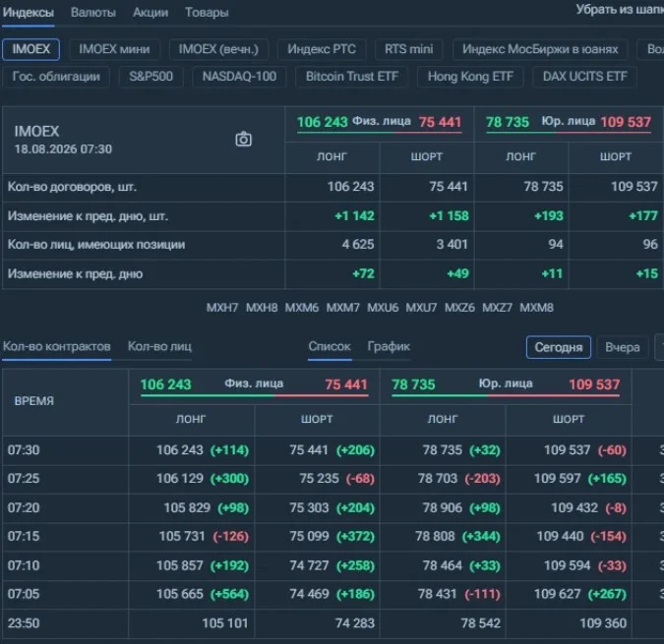Click the IMOEX date 18.08.2026 07:30

click(63, 149)
